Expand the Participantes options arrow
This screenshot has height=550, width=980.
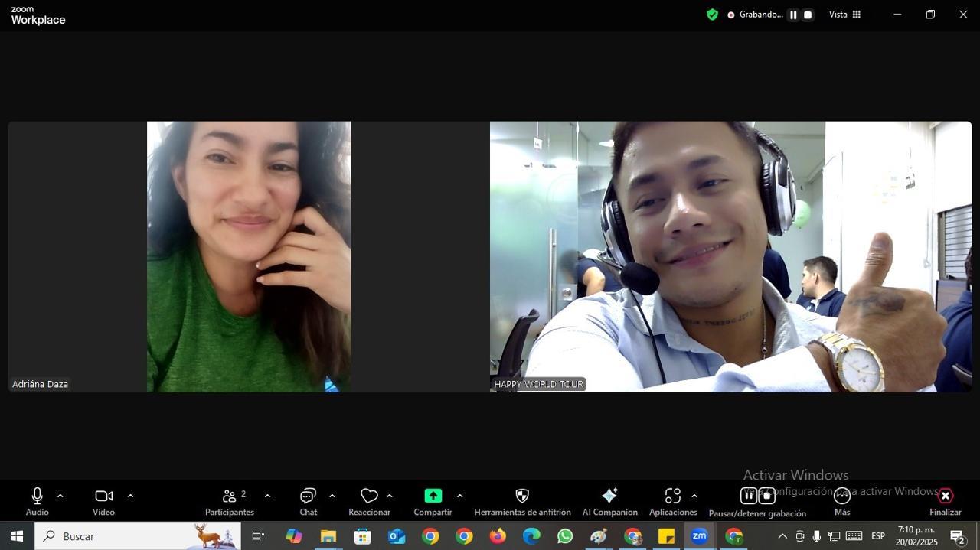[x=267, y=496]
